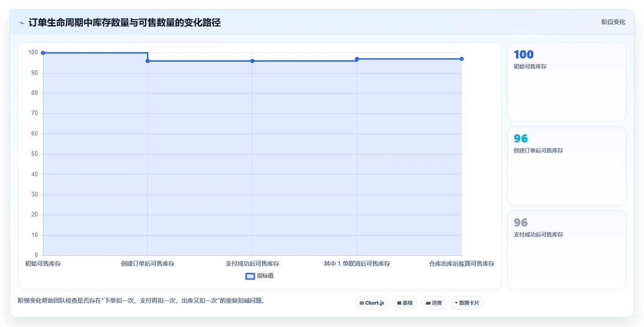Click the y-axis value 20
Image resolution: width=644 pixels, height=327 pixels.
tap(34, 215)
